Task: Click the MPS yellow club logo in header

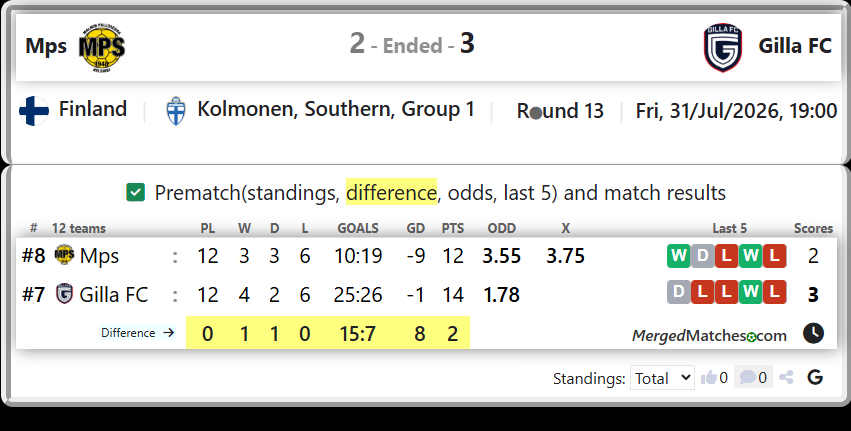Action: pyautogui.click(x=102, y=48)
